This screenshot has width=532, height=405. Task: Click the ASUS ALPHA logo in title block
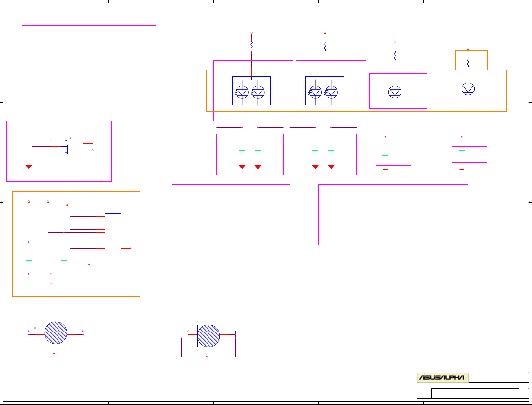point(443,377)
